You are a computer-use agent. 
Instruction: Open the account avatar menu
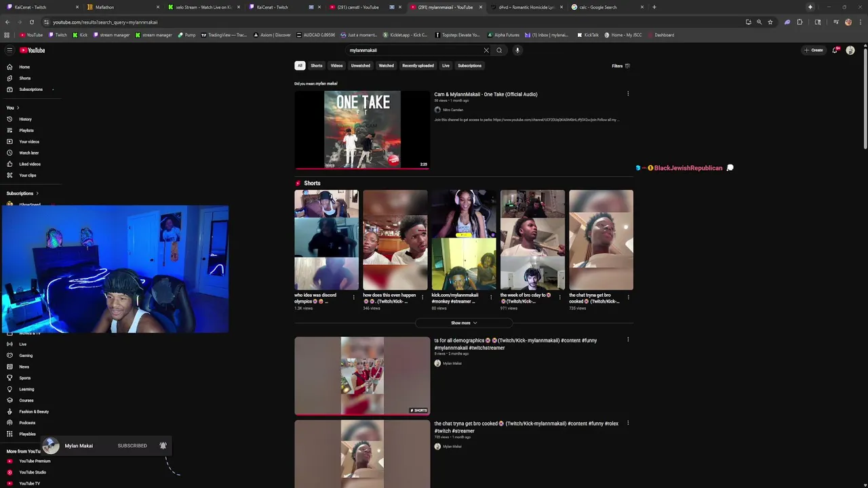pos(850,50)
